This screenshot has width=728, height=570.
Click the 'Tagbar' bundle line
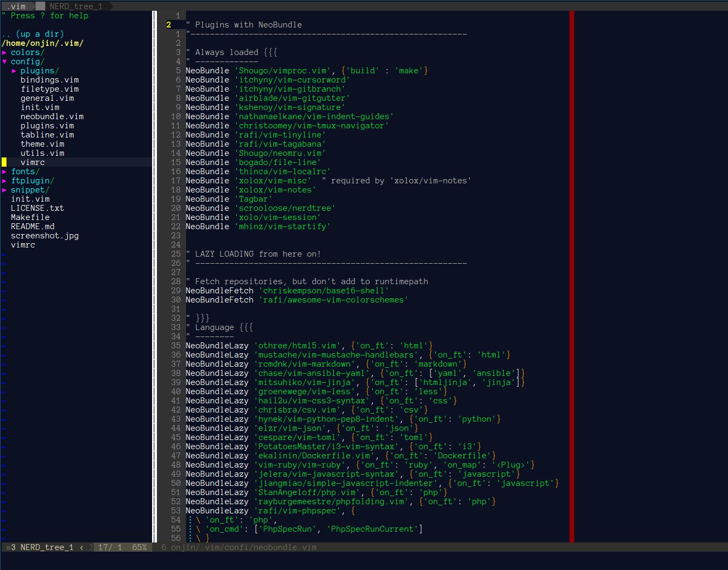pos(229,199)
